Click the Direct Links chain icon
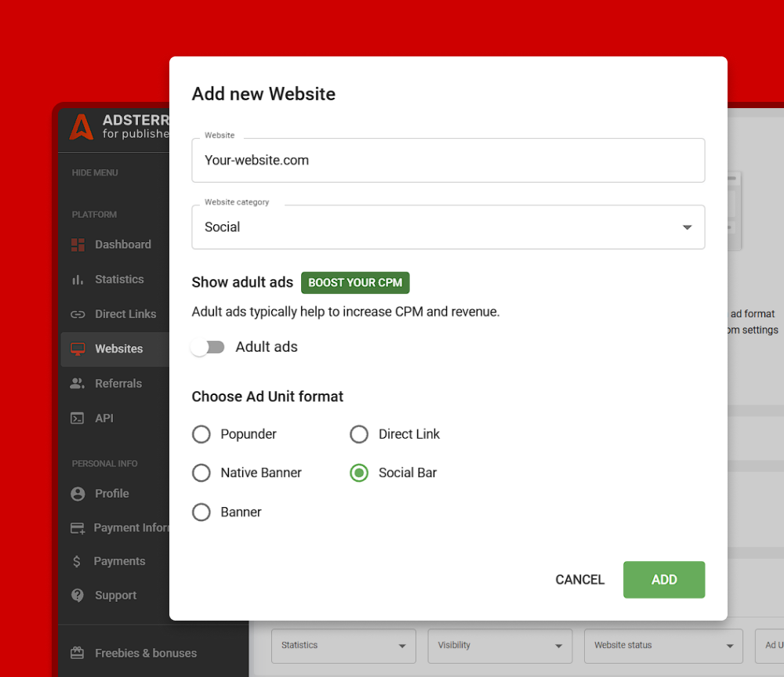The width and height of the screenshot is (784, 677). coord(78,313)
